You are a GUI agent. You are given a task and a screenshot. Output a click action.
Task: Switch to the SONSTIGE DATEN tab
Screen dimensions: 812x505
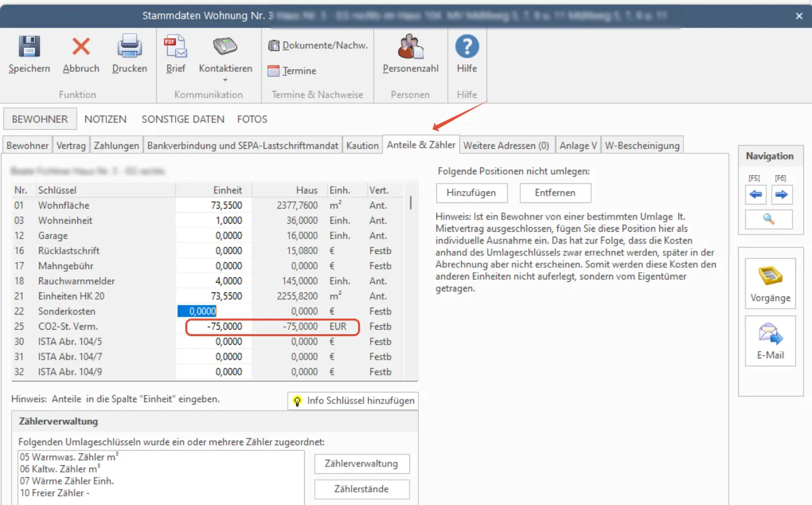click(183, 119)
